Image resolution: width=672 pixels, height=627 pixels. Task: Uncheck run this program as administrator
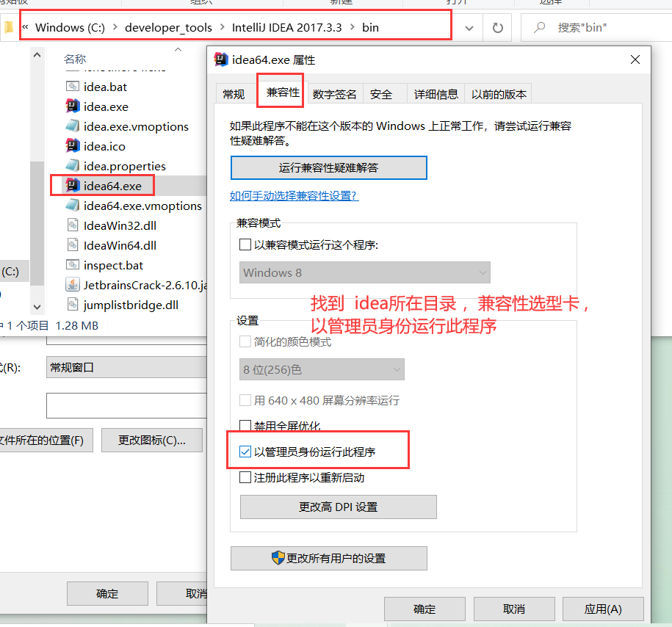(x=245, y=452)
